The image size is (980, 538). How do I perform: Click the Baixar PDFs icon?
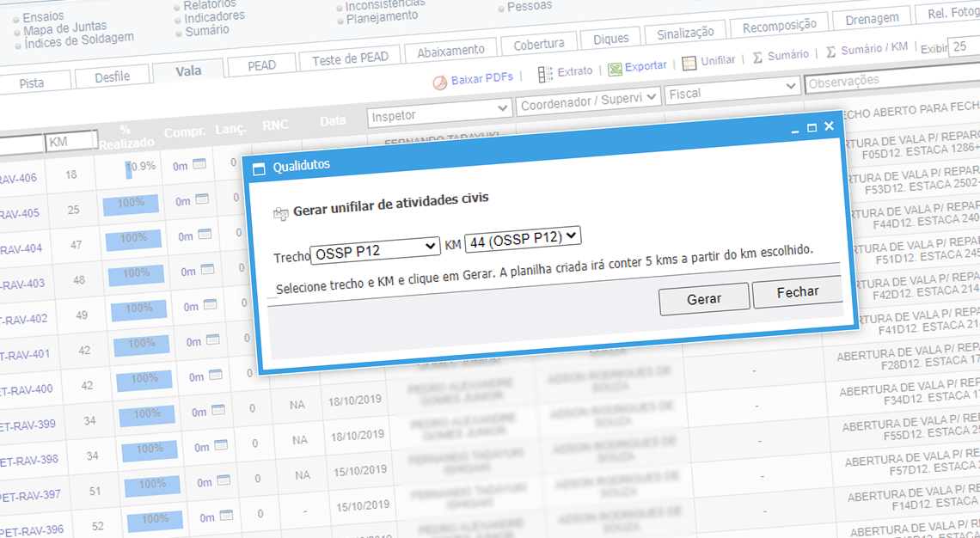click(440, 80)
